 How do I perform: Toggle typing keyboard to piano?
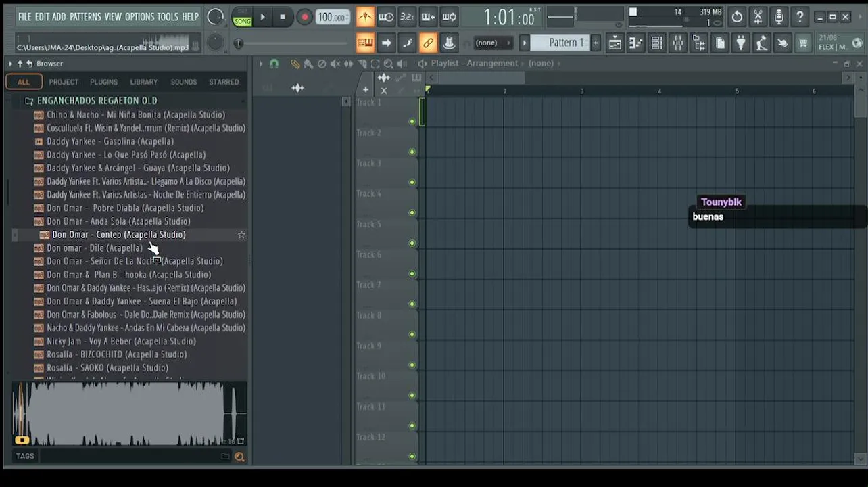point(365,43)
